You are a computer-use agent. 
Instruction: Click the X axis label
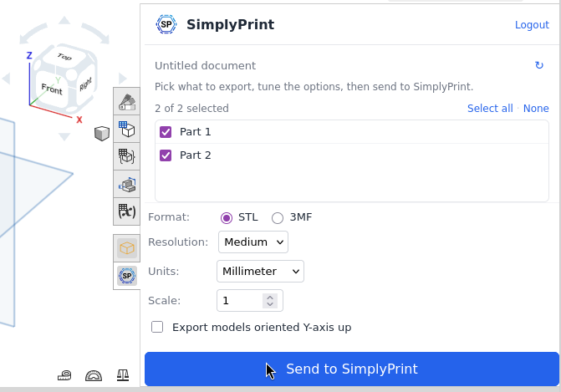(79, 120)
